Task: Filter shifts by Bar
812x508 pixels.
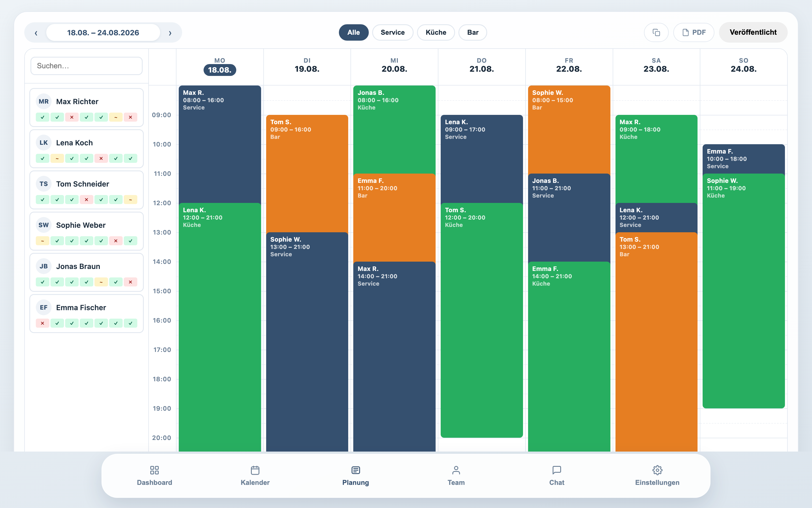Action: (473, 32)
